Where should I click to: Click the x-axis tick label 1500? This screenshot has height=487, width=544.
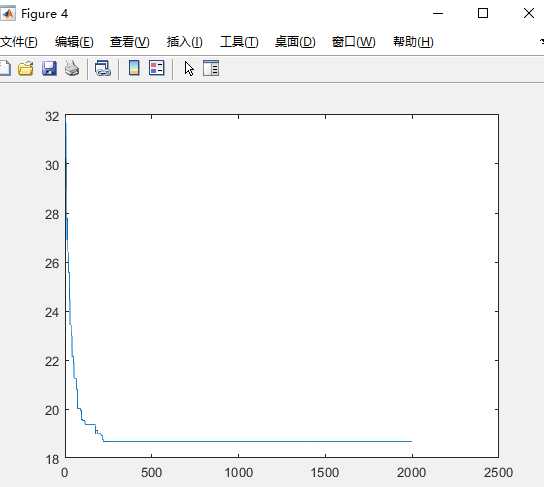[325, 473]
